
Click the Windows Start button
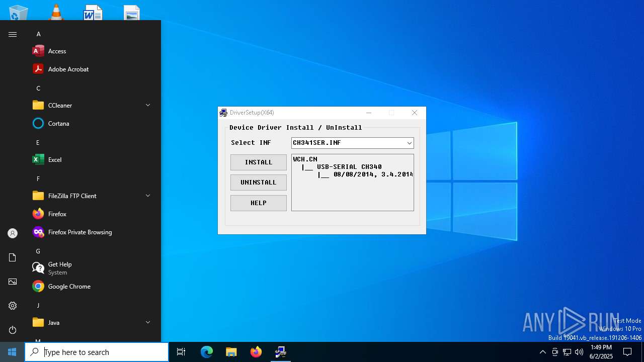(12, 352)
